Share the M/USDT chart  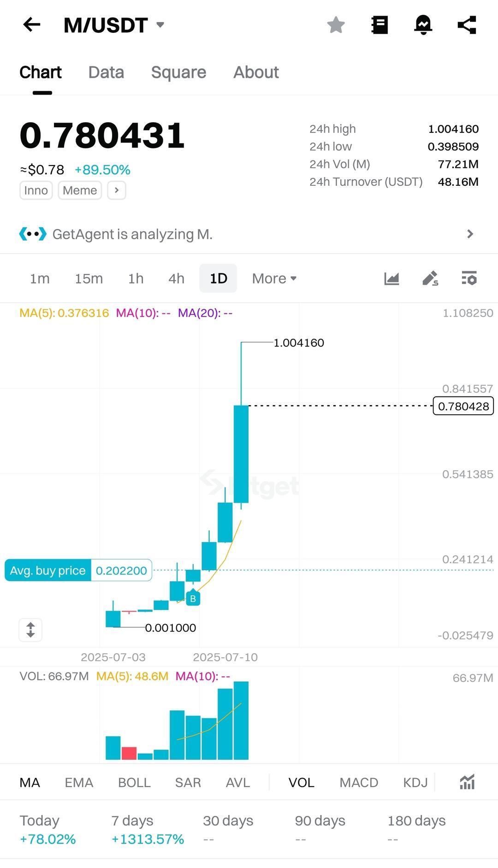467,25
